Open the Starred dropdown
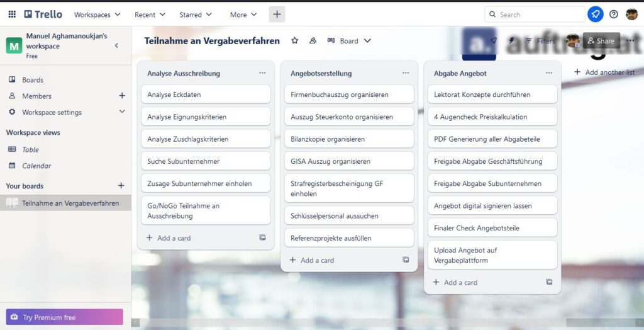 pyautogui.click(x=196, y=14)
